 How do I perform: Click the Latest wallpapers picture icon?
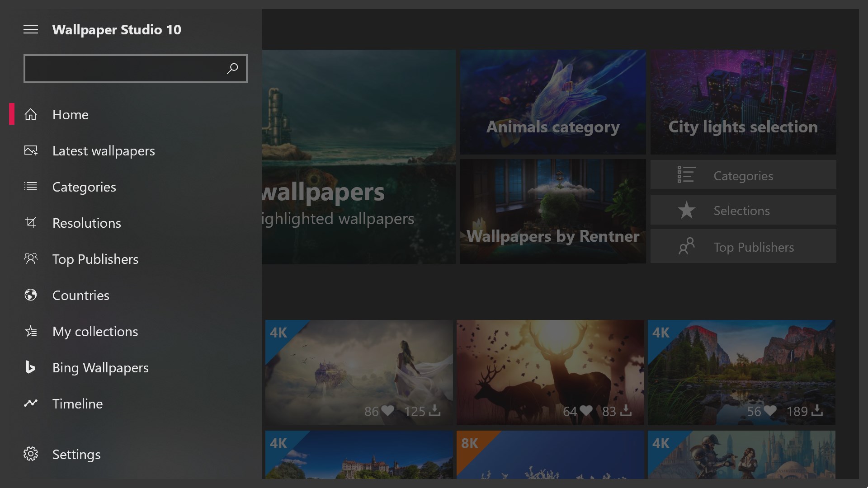tap(31, 150)
